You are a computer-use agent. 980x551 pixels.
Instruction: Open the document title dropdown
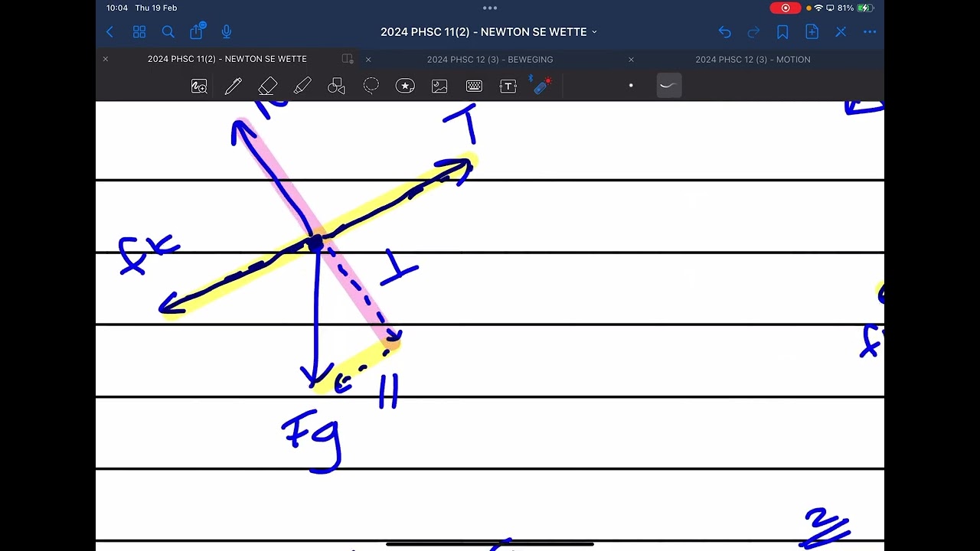[x=489, y=32]
